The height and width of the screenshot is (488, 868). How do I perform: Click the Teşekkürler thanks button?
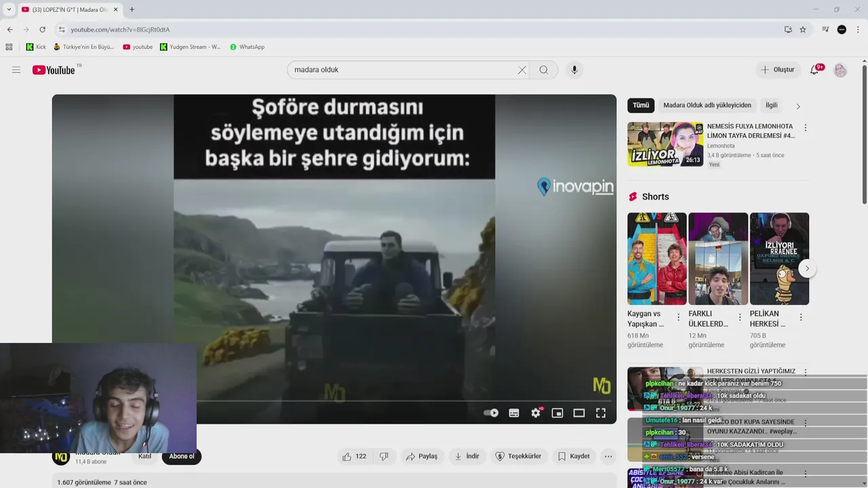(519, 456)
